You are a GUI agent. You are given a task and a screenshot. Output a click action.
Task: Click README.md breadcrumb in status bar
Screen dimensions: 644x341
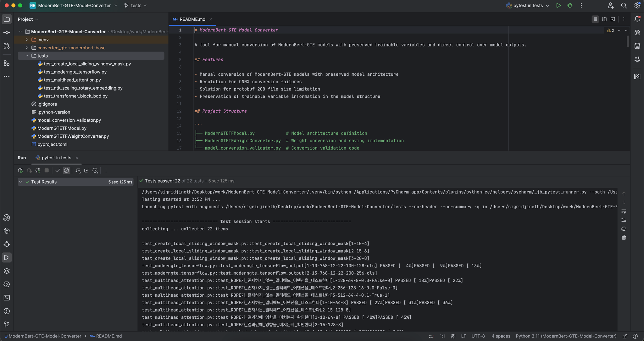(106, 336)
